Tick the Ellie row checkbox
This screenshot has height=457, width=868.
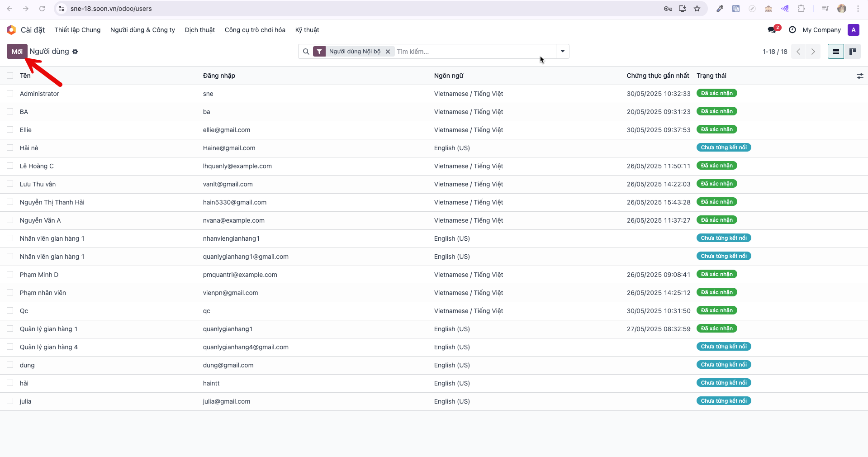[10, 129]
